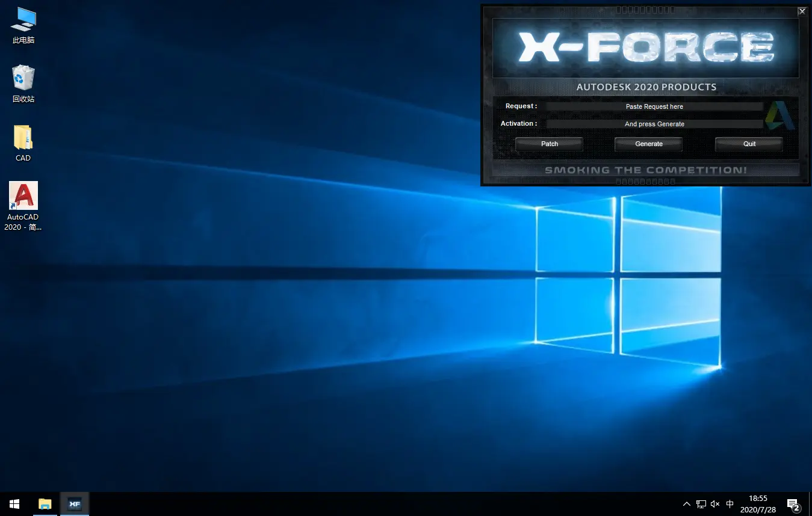Click the muted volume tray icon

[715, 504]
